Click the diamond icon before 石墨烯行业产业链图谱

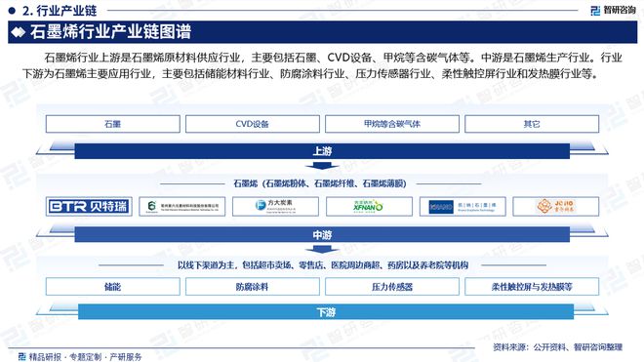tap(19, 32)
